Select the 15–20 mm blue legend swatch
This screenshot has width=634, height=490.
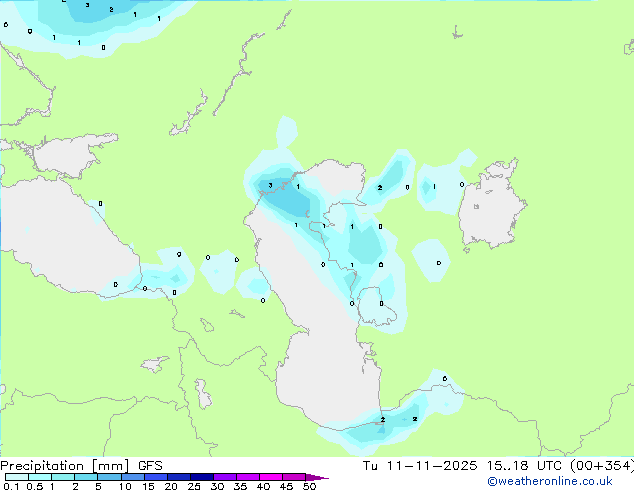click(155, 477)
